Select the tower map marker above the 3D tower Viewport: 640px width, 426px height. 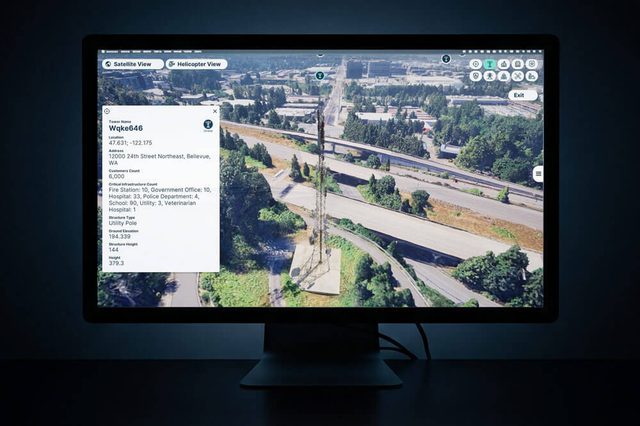click(x=320, y=75)
